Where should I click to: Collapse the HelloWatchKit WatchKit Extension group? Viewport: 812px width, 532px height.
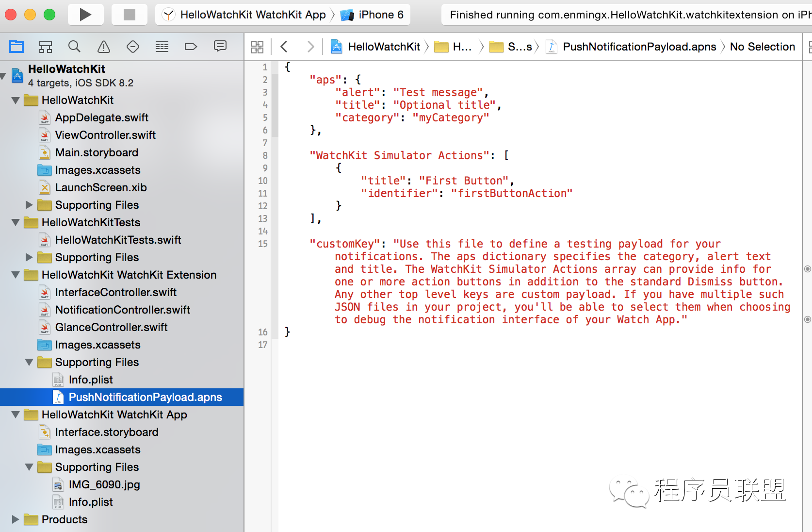pyautogui.click(x=16, y=275)
